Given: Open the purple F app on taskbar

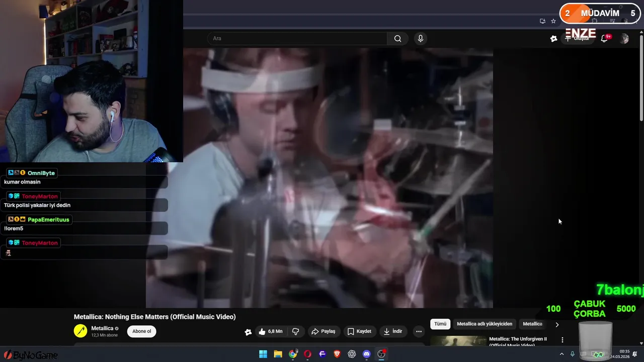Looking at the screenshot, I should click(x=323, y=354).
